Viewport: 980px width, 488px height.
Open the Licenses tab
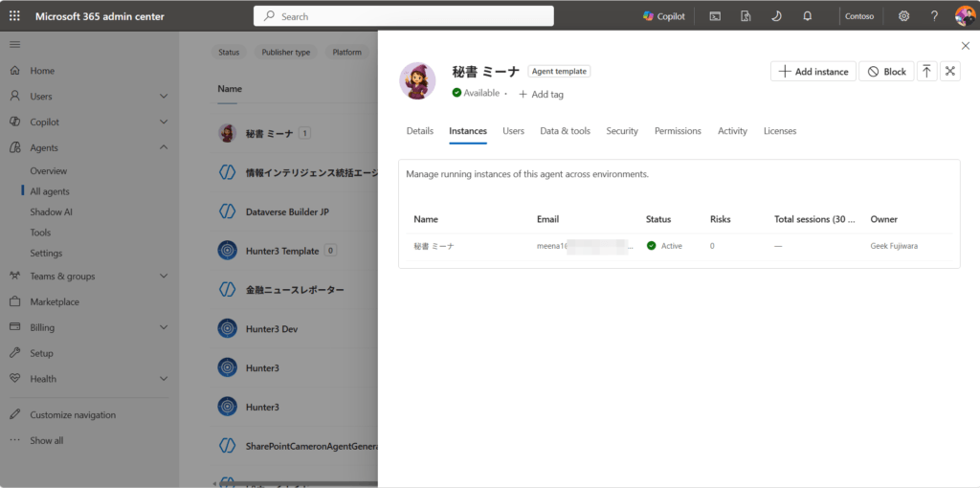tap(780, 131)
